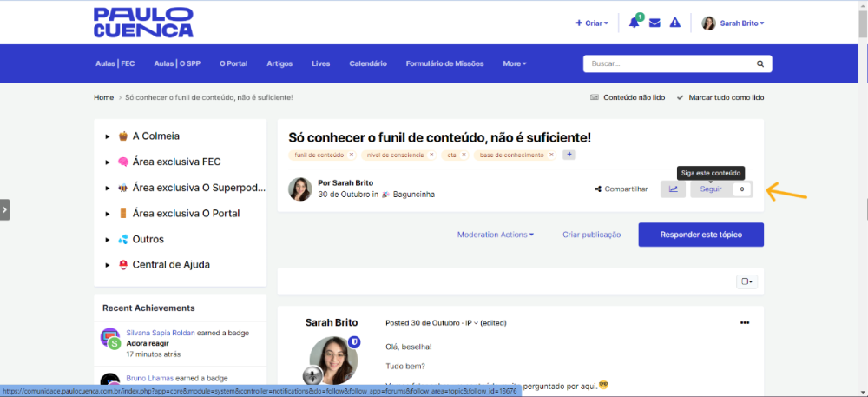The image size is (868, 397).
Task: Remove the 'funil de conteúdo' tag
Action: (x=351, y=155)
